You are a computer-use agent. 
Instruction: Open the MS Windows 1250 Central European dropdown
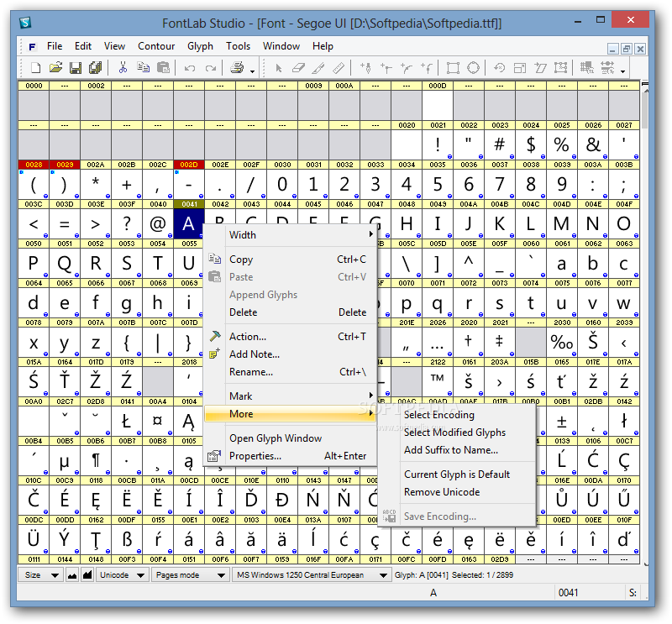[311, 575]
